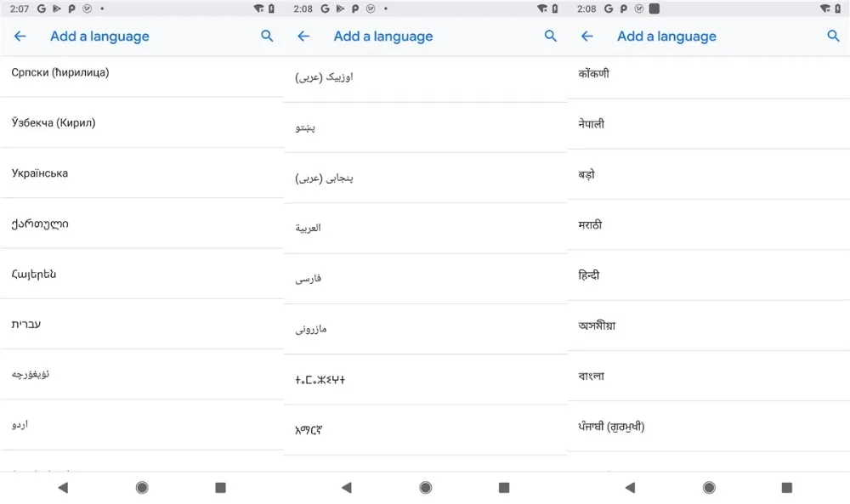Choose العربية from the middle list
This screenshot has height=504, width=850.
[426, 228]
